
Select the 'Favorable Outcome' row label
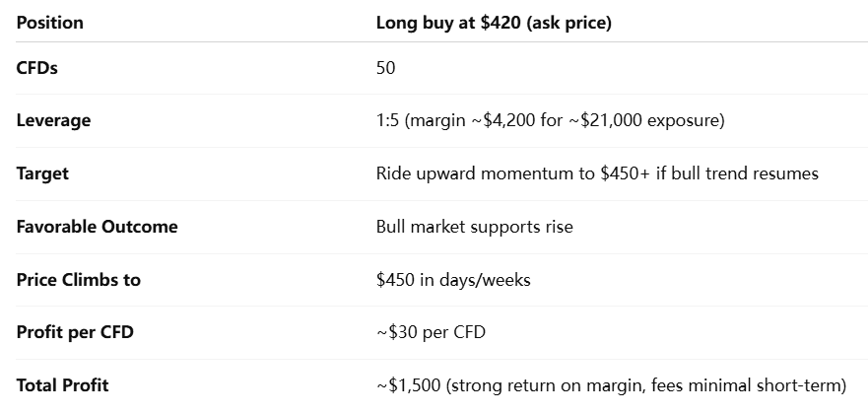(x=97, y=227)
